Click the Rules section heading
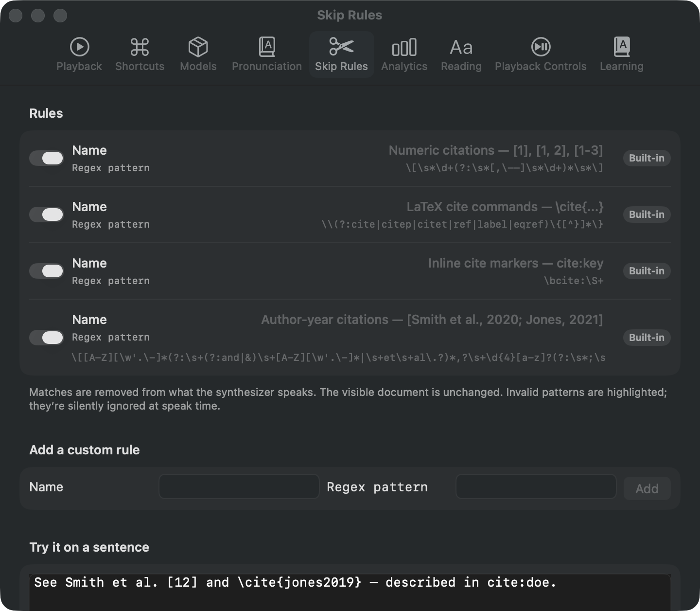This screenshot has width=700, height=611. pos(46,113)
